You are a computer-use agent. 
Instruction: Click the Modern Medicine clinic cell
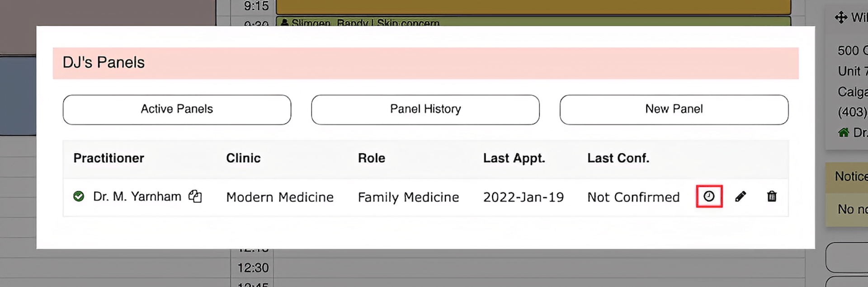(x=280, y=197)
